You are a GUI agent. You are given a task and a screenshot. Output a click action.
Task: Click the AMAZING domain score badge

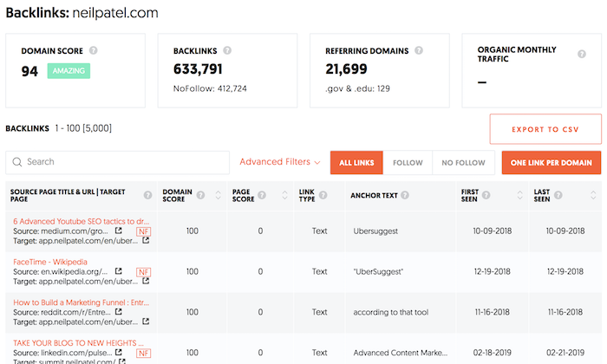click(x=69, y=71)
